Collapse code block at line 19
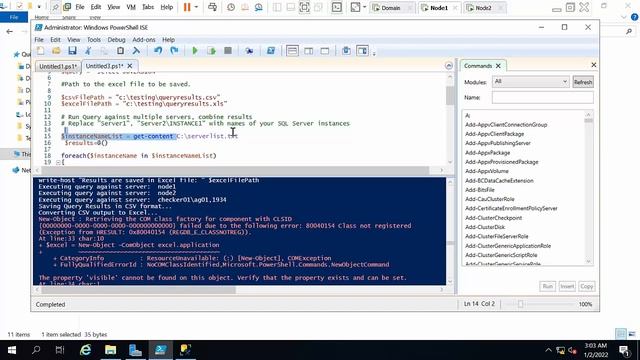 click(58, 162)
